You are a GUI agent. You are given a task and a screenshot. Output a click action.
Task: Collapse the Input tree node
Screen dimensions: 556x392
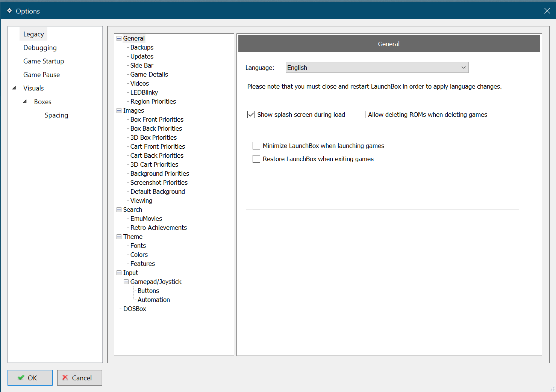click(119, 273)
